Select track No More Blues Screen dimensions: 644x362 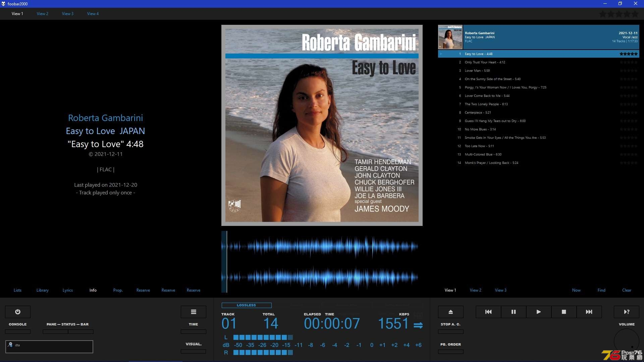pos(538,129)
